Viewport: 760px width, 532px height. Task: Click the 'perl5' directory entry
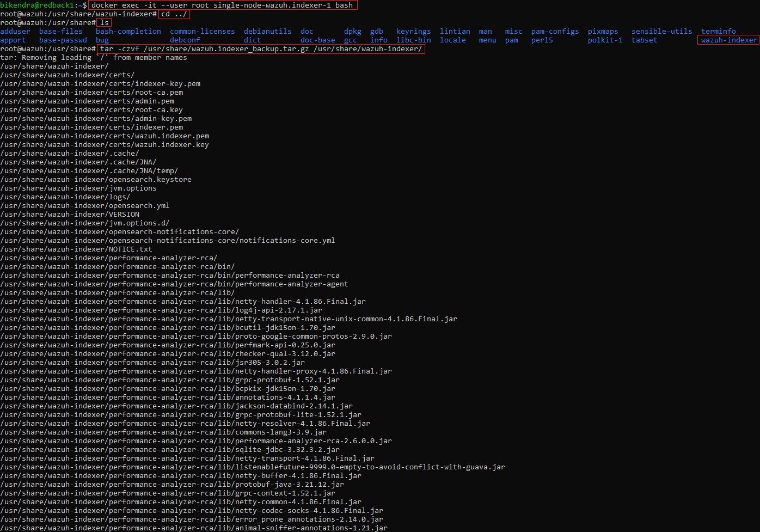click(542, 40)
